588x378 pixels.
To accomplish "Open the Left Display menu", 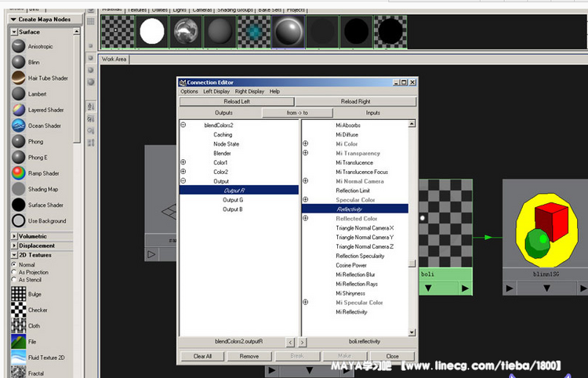I will coord(216,91).
